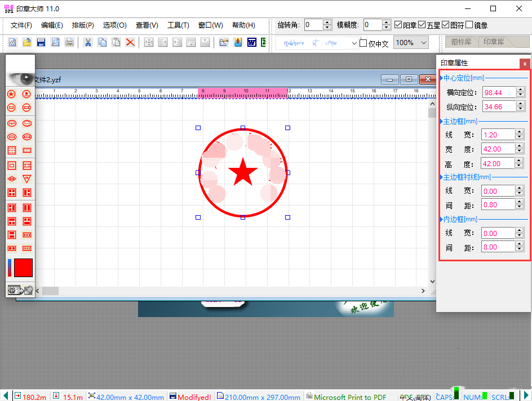Open the 帮助(H) menu
Image resolution: width=532 pixels, height=401 pixels.
[x=243, y=25]
